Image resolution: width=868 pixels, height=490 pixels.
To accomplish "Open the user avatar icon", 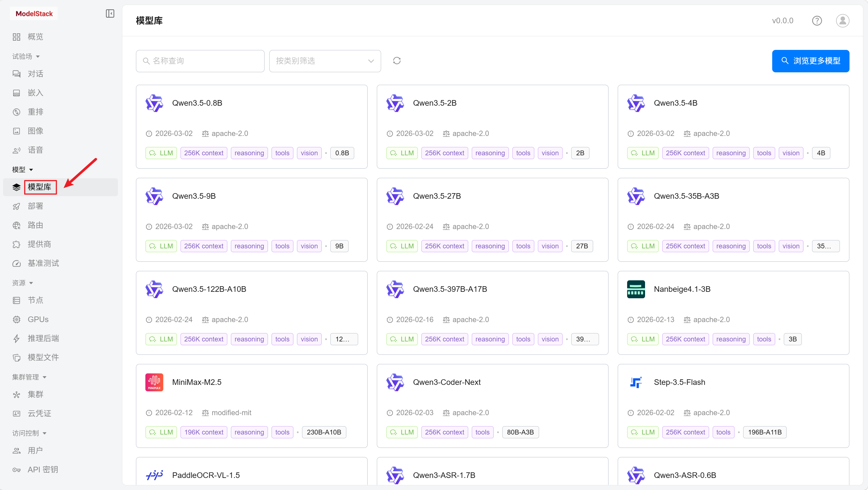I will tap(843, 20).
